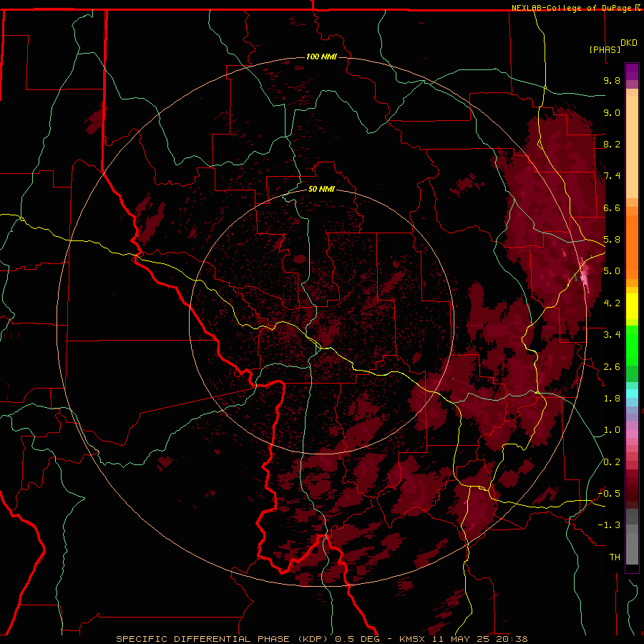Click the pink band of the color bar

(x=632, y=434)
